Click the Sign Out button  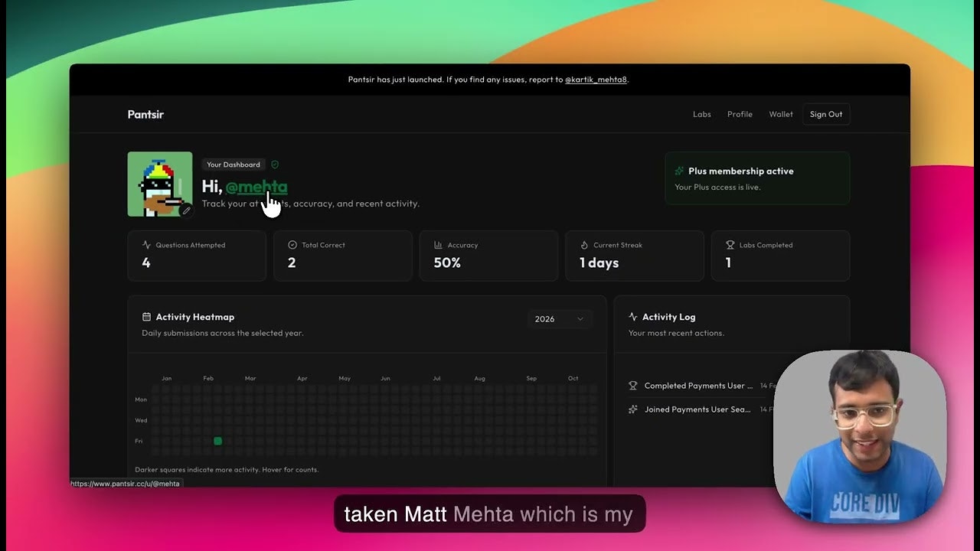coord(826,114)
